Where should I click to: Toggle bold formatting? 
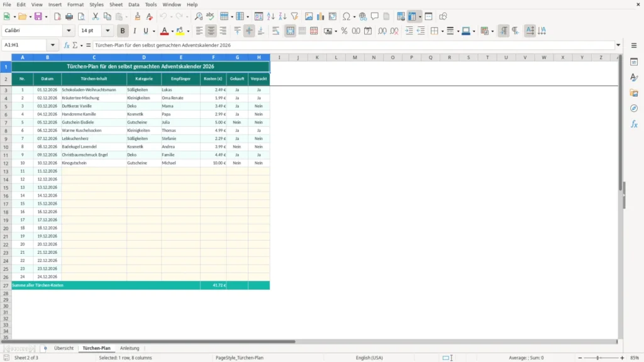coord(123,31)
